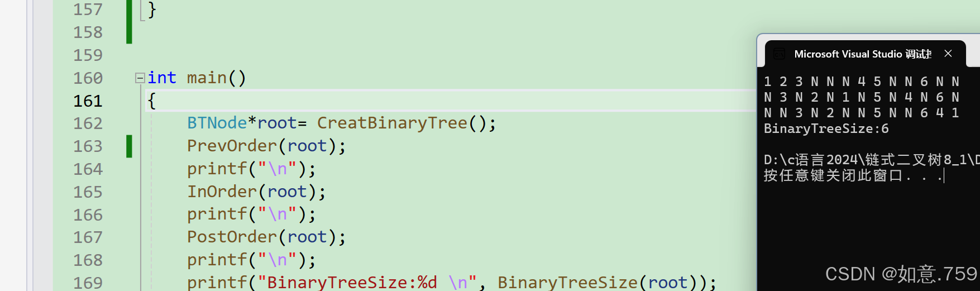Place cursor on CreatBinaryTree function call
980x291 pixels.
click(392, 123)
